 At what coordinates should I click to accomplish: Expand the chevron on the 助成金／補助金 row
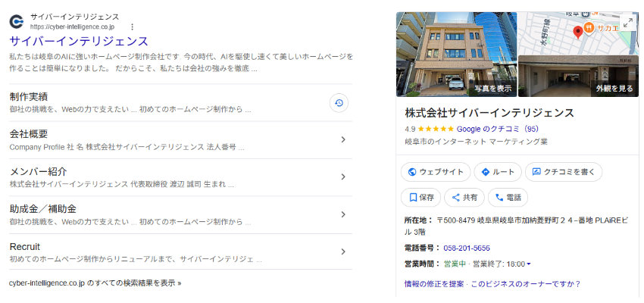coord(343,214)
